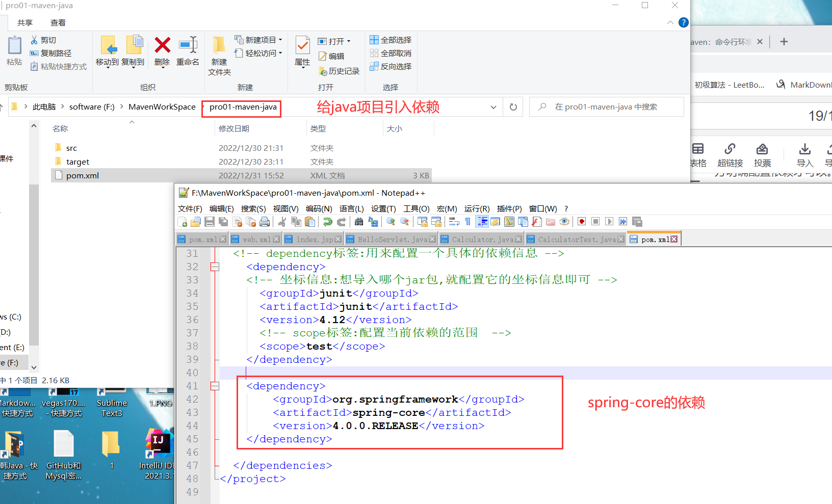The image size is (832, 504).
Task: Click the Print icon in Notepad++ toolbar
Action: [265, 222]
